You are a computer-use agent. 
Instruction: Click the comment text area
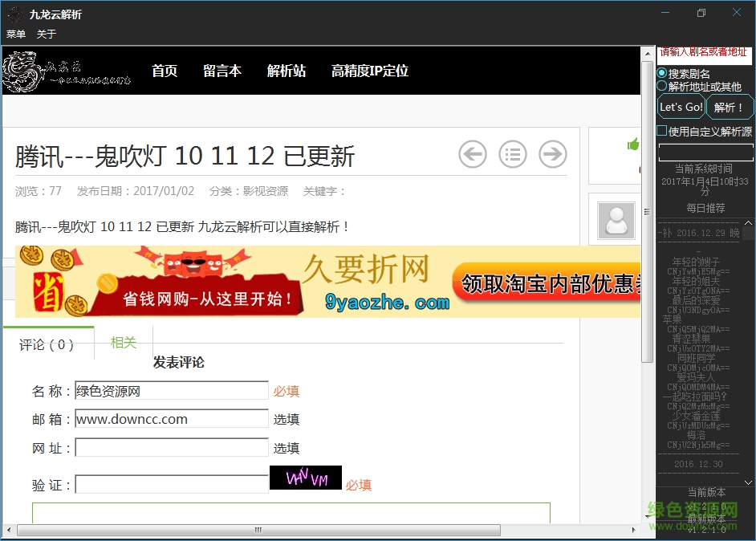pos(291,513)
